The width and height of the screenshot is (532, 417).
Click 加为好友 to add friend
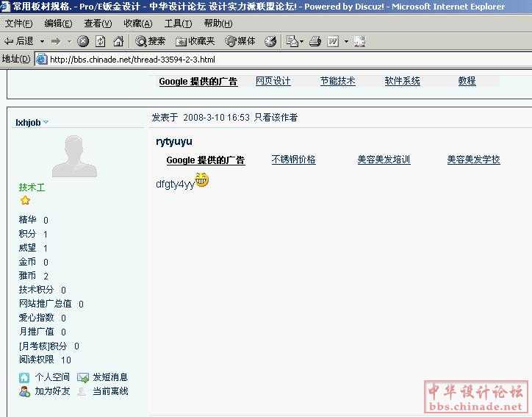(51, 391)
